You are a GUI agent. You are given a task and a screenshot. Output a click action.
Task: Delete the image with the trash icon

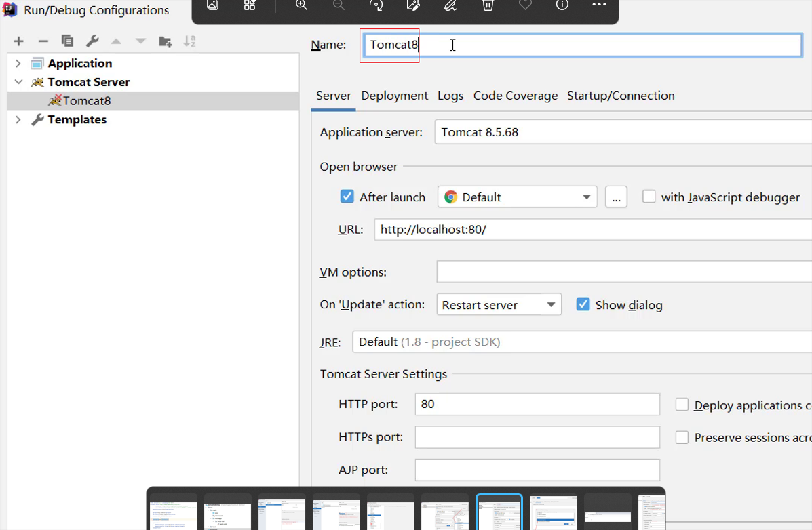tap(488, 5)
